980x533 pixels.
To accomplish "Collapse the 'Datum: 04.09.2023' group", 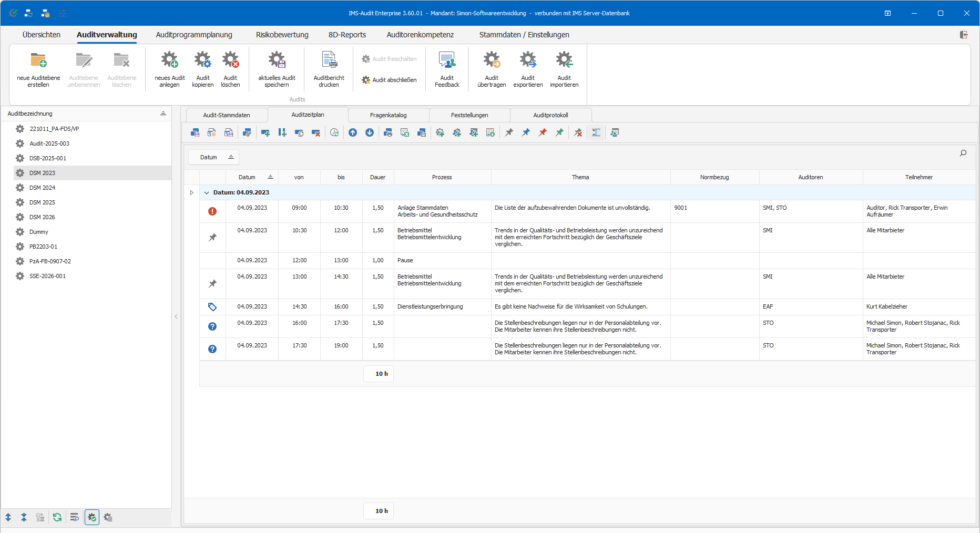I will pos(207,192).
